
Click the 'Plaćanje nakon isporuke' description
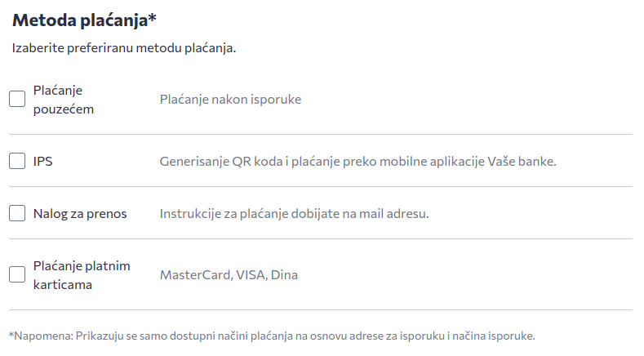[230, 99]
